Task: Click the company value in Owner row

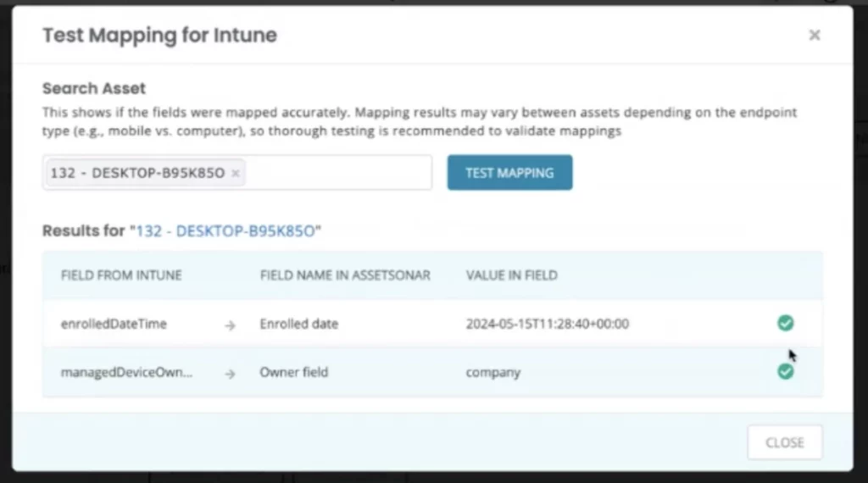Action: (x=492, y=372)
